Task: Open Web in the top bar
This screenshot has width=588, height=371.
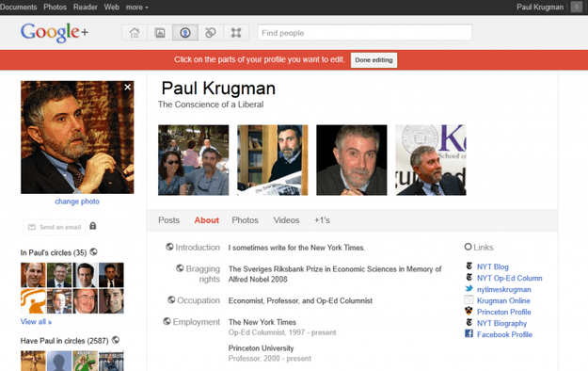Action: coord(111,8)
